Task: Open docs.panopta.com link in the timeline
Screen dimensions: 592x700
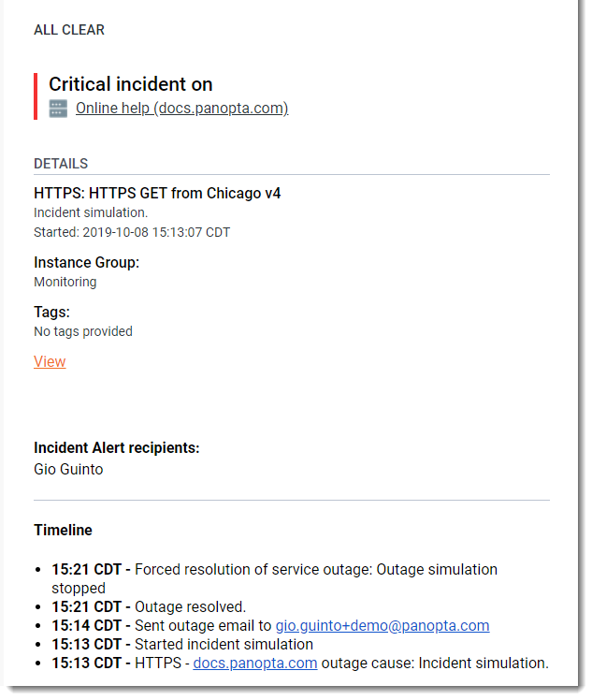Action: click(255, 663)
